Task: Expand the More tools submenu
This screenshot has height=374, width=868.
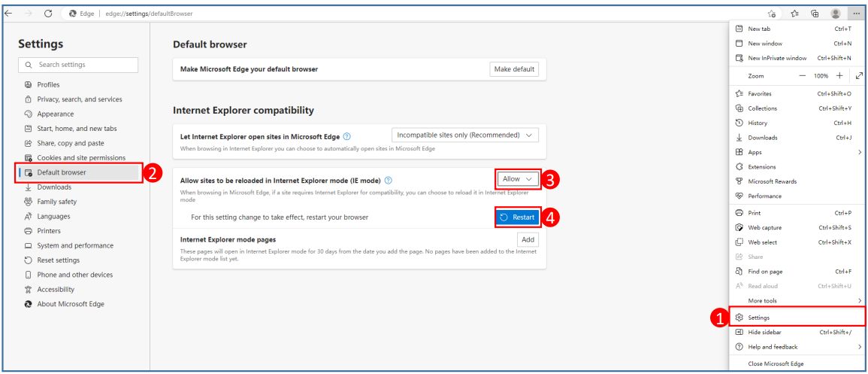Action: pos(796,301)
